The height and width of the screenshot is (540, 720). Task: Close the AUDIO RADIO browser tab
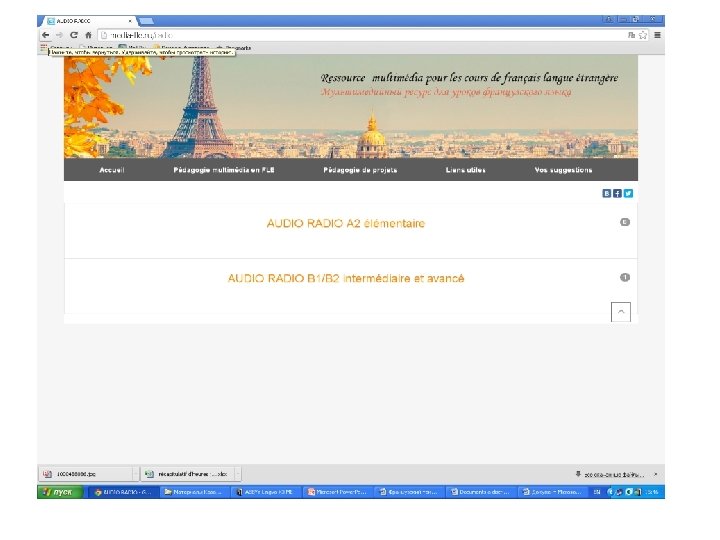coord(130,21)
